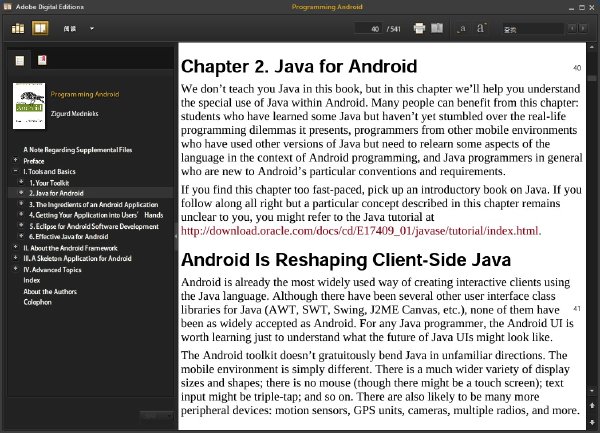Open 'About the Authors' entry
Screen dimensions: 600x433
(x=50, y=291)
